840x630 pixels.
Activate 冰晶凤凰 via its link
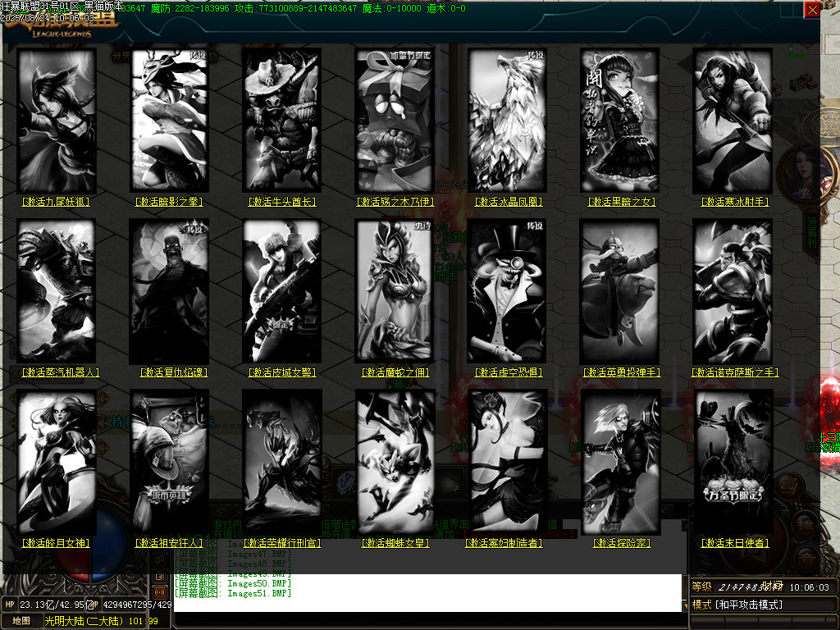pyautogui.click(x=509, y=202)
